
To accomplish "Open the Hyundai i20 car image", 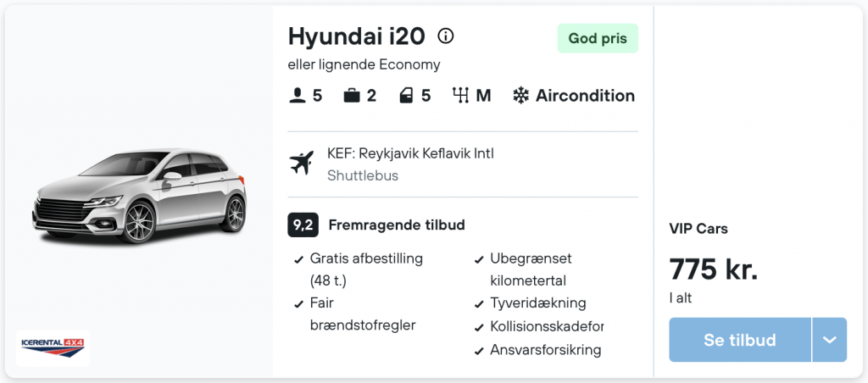I will (140, 197).
